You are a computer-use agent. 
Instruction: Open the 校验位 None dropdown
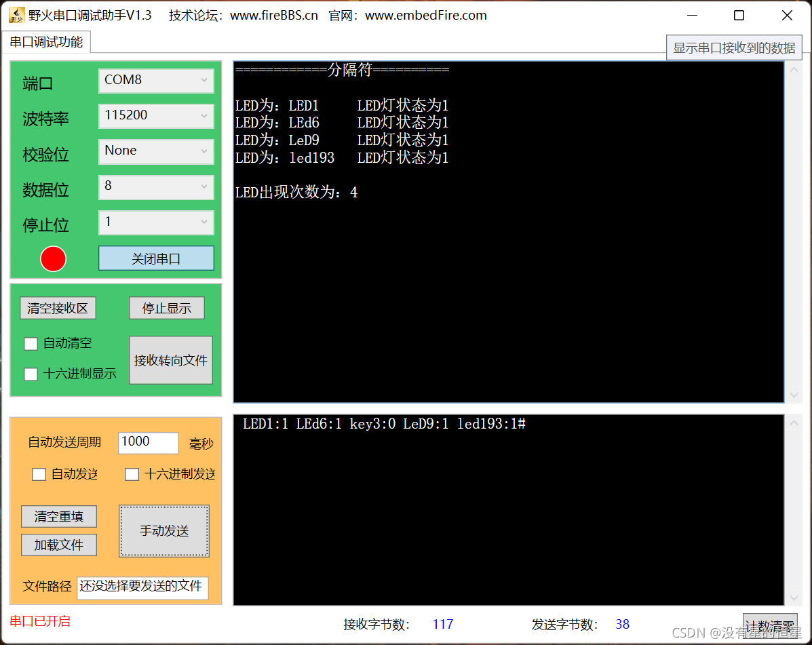click(x=156, y=151)
